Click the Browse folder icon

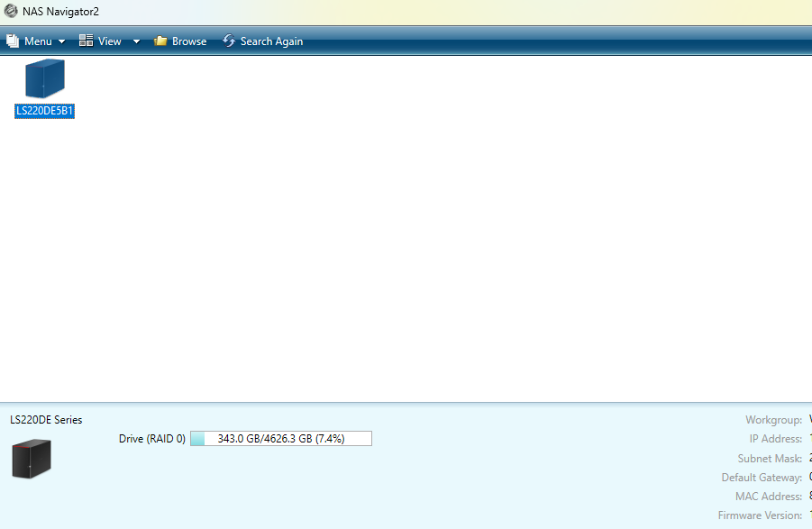click(x=160, y=41)
